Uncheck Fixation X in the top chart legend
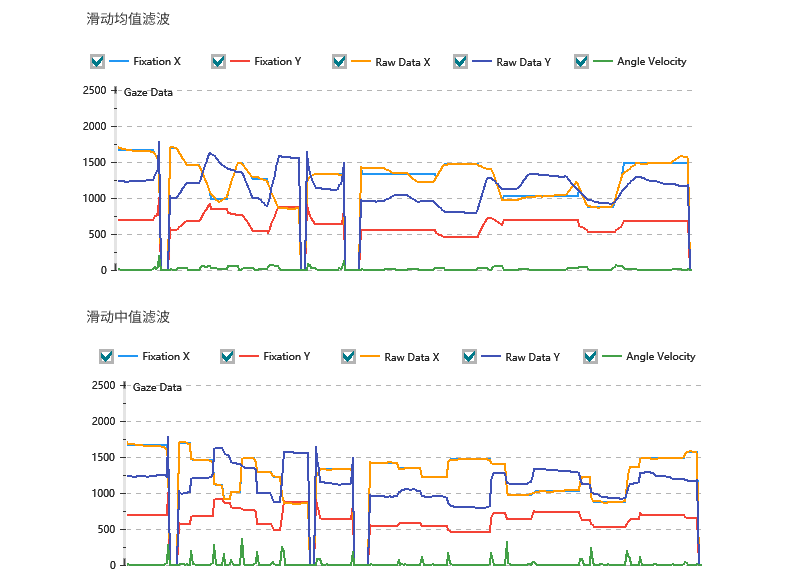This screenshot has height=588, width=790. (97, 62)
